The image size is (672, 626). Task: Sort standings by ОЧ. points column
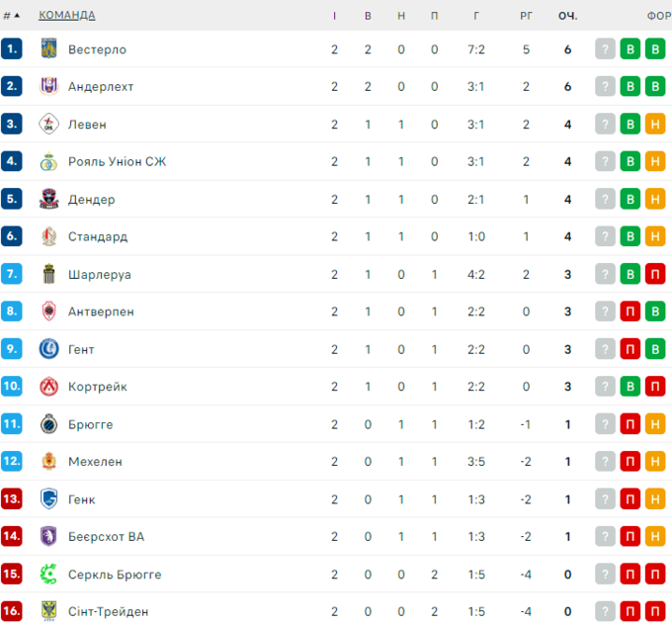567,16
